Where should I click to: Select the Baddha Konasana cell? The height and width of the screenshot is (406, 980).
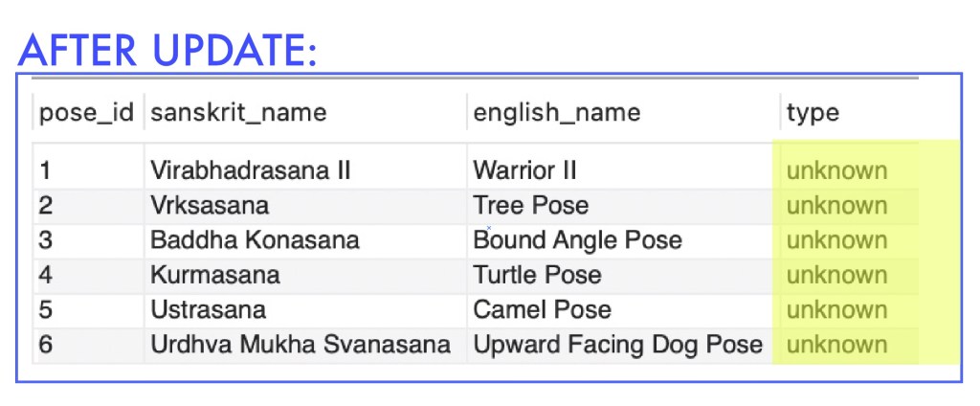click(x=255, y=240)
